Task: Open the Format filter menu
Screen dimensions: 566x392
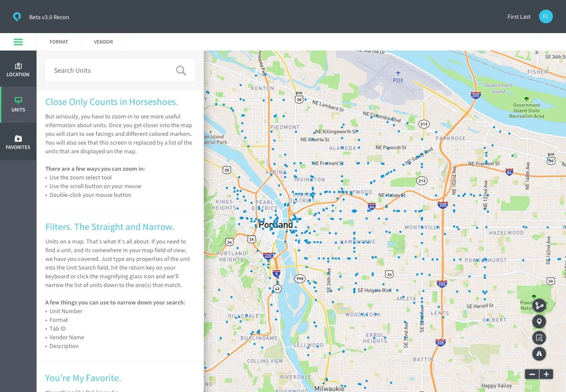Action: click(x=59, y=42)
